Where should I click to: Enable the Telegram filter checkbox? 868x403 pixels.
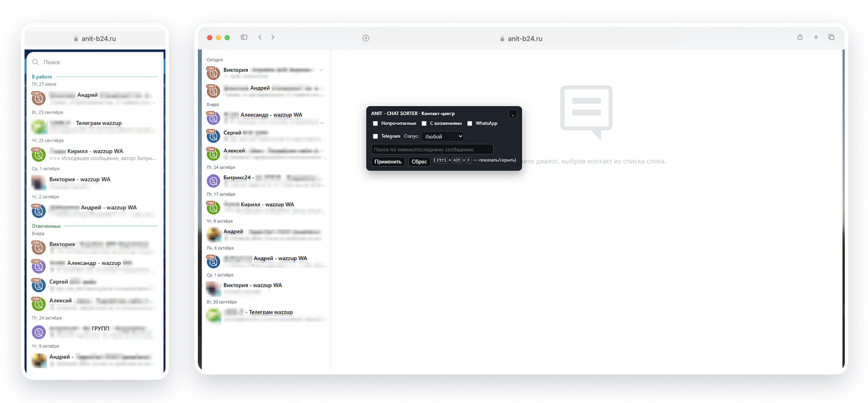[375, 137]
